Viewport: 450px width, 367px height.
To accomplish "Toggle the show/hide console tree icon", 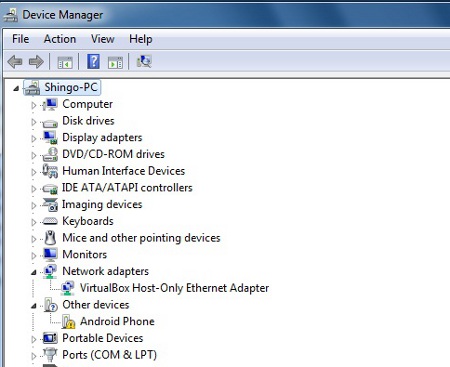I will pyautogui.click(x=65, y=62).
